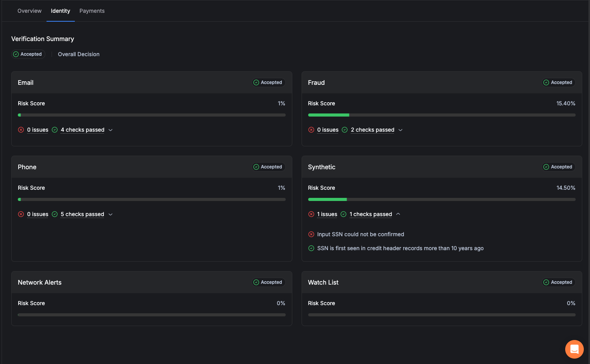
Task: Open the '1 issues' link on Synthetic card
Action: tap(327, 214)
